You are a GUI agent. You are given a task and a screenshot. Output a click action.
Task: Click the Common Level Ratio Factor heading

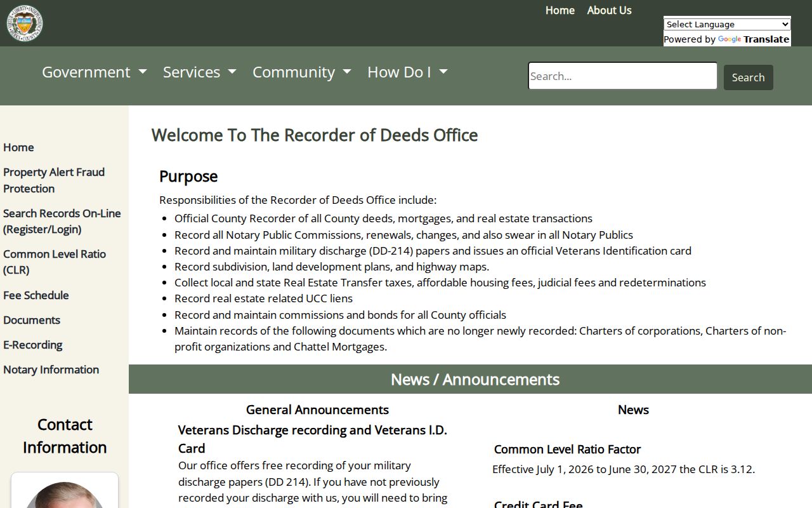[x=567, y=450]
